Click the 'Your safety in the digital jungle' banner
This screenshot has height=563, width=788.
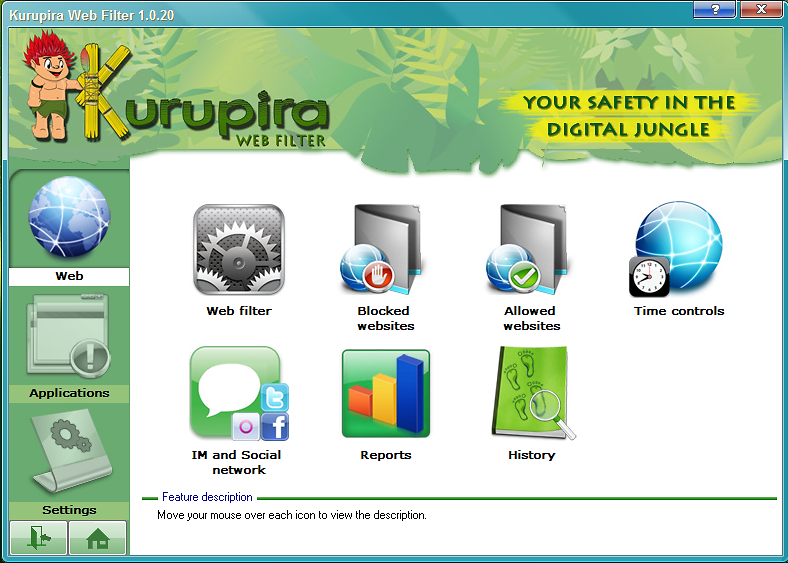pos(629,115)
